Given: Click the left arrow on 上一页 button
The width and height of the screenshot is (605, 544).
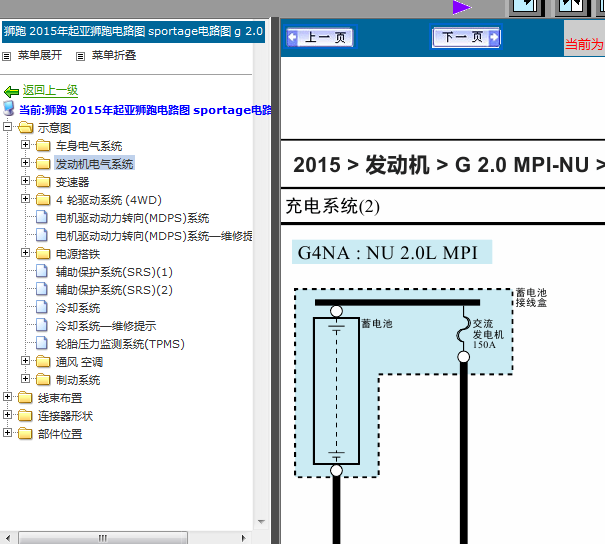Looking at the screenshot, I should [292, 37].
